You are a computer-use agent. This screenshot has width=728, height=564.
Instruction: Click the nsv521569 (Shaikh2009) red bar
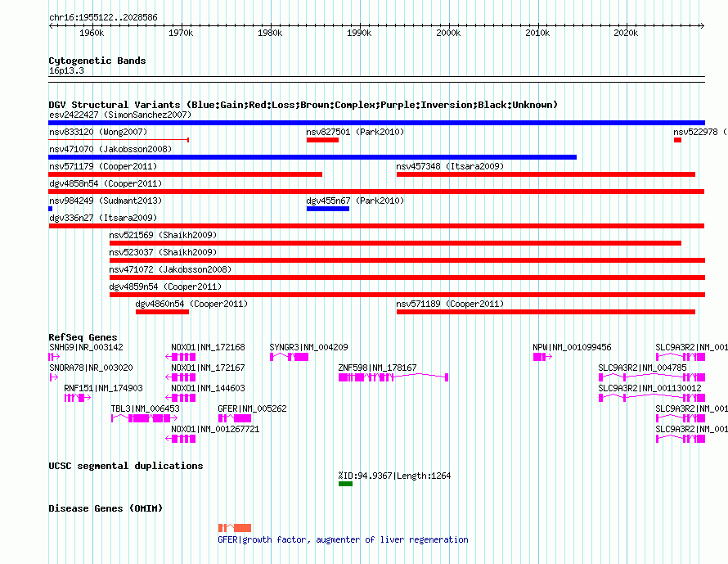(395, 243)
